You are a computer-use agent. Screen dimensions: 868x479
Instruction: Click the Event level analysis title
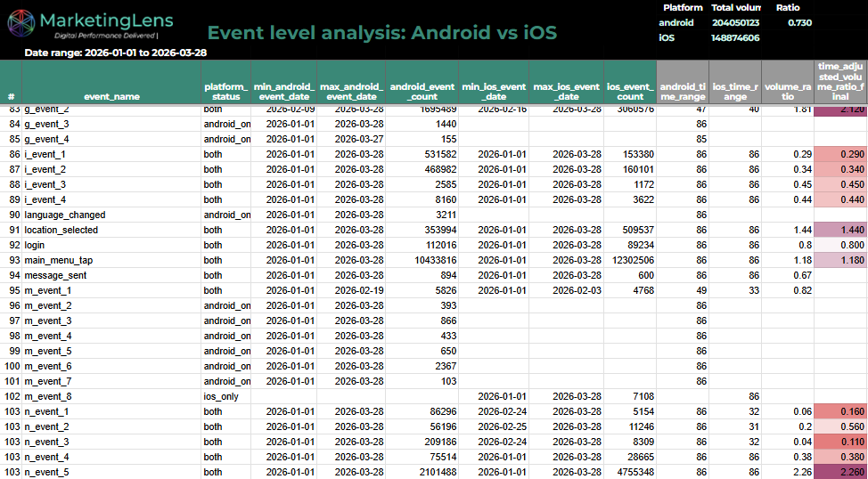tap(382, 34)
